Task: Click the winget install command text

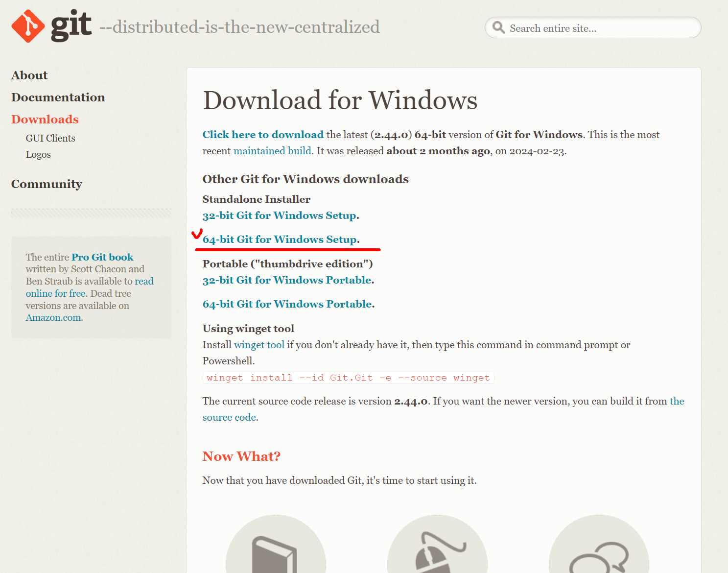Action: [348, 378]
